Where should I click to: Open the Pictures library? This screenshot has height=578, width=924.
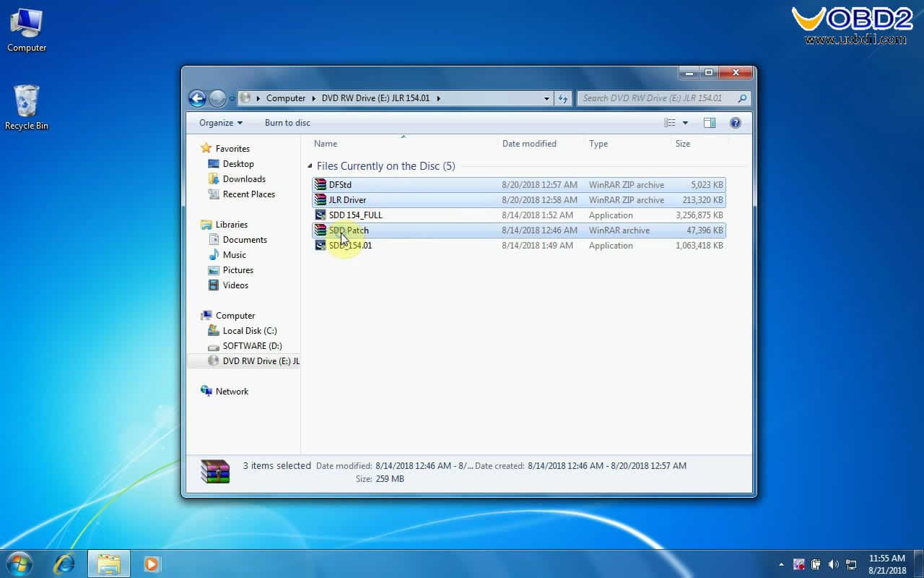click(237, 270)
